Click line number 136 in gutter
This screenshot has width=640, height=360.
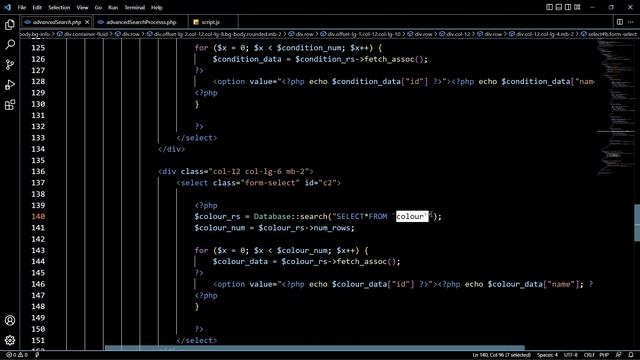click(x=38, y=171)
